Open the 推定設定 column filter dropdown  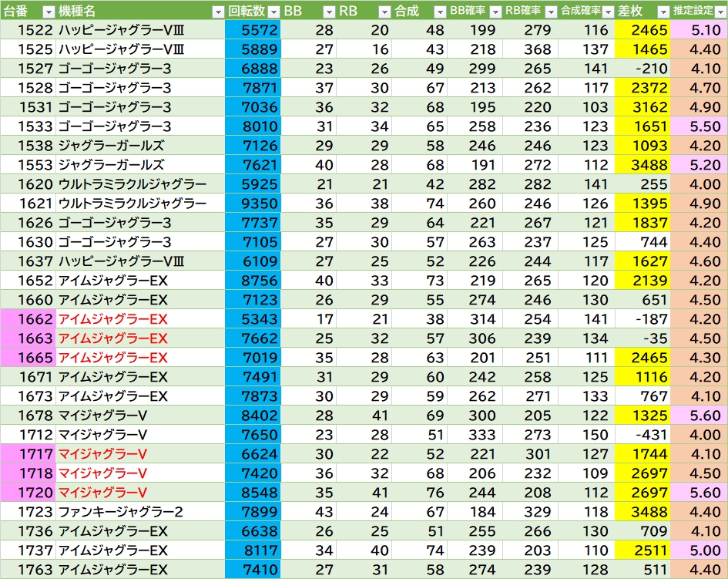pos(720,12)
